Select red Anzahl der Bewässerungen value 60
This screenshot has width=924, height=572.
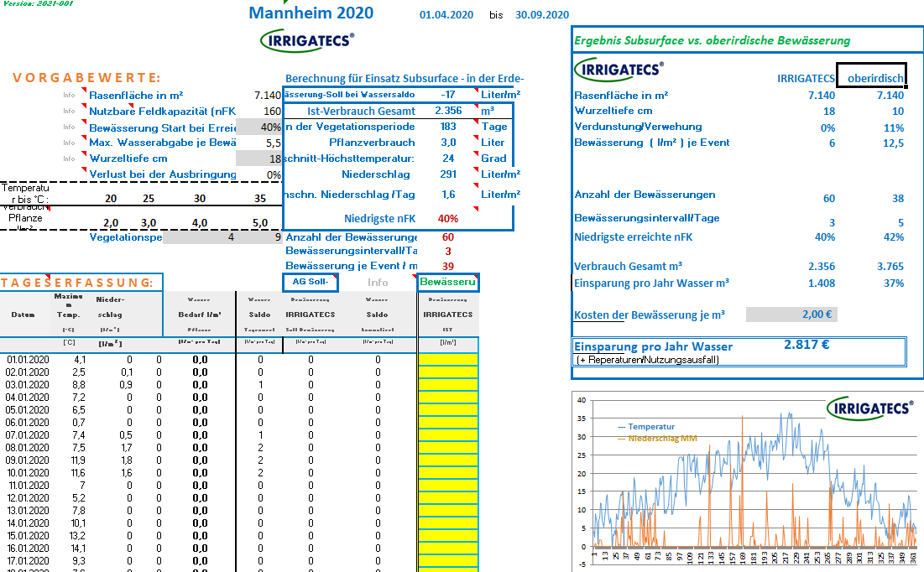pyautogui.click(x=448, y=237)
